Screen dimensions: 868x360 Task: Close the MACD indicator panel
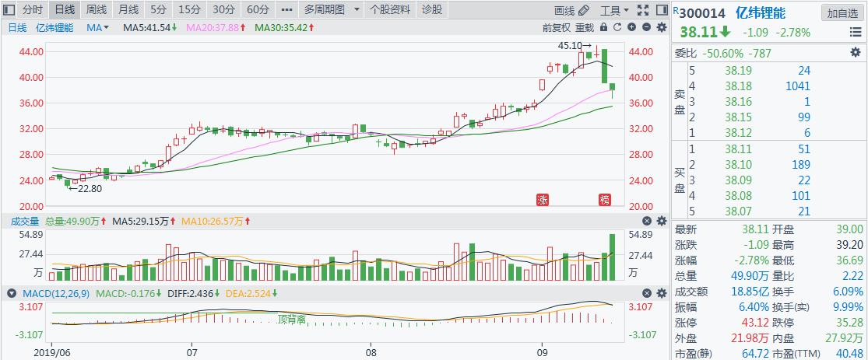click(646, 293)
